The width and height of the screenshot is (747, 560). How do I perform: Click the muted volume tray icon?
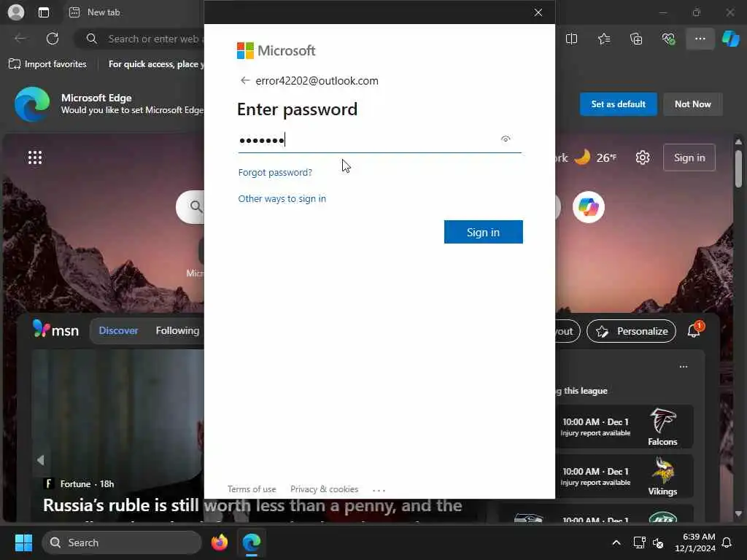(659, 542)
